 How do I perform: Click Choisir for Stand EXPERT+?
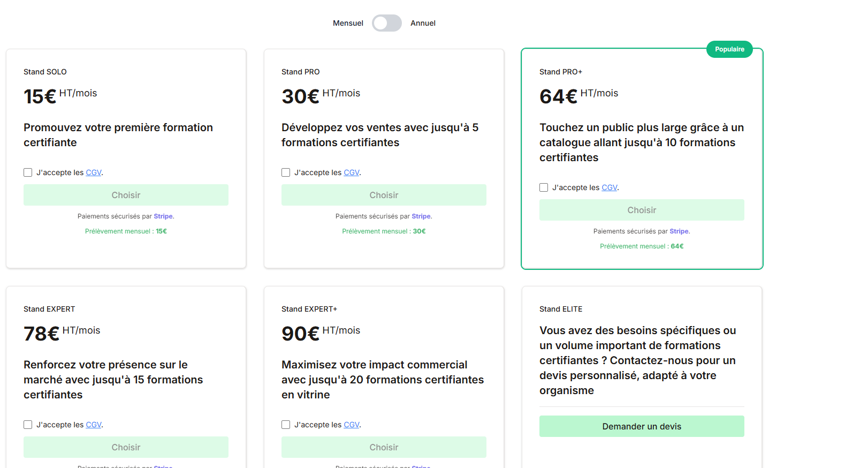384,447
